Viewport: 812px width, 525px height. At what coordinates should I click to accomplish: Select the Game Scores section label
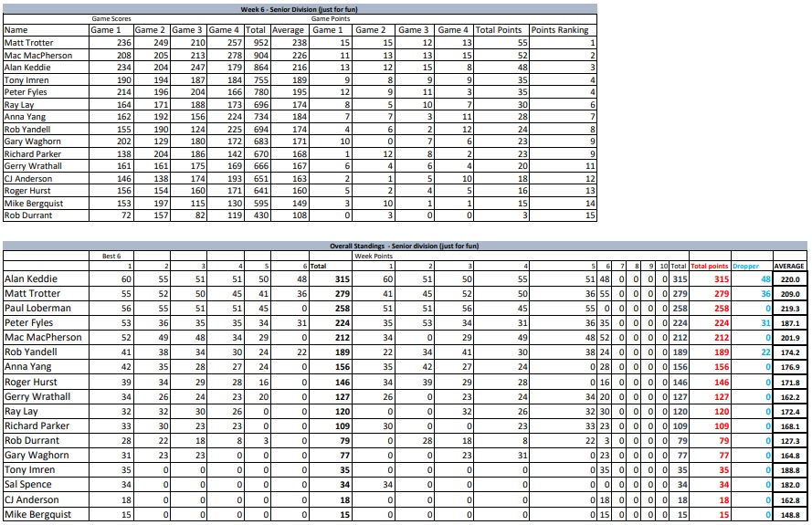(x=111, y=18)
